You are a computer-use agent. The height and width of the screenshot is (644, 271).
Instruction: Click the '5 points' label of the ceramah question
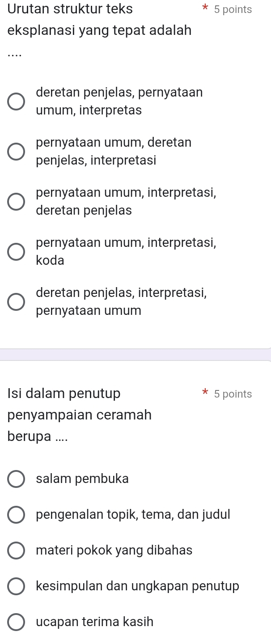point(233,394)
